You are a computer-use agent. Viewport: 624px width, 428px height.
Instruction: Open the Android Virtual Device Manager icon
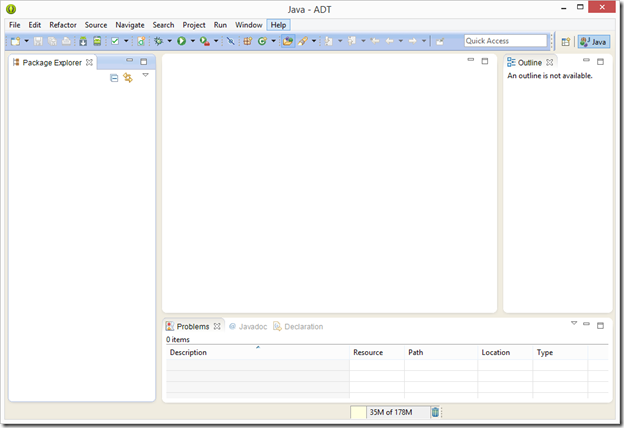point(97,41)
